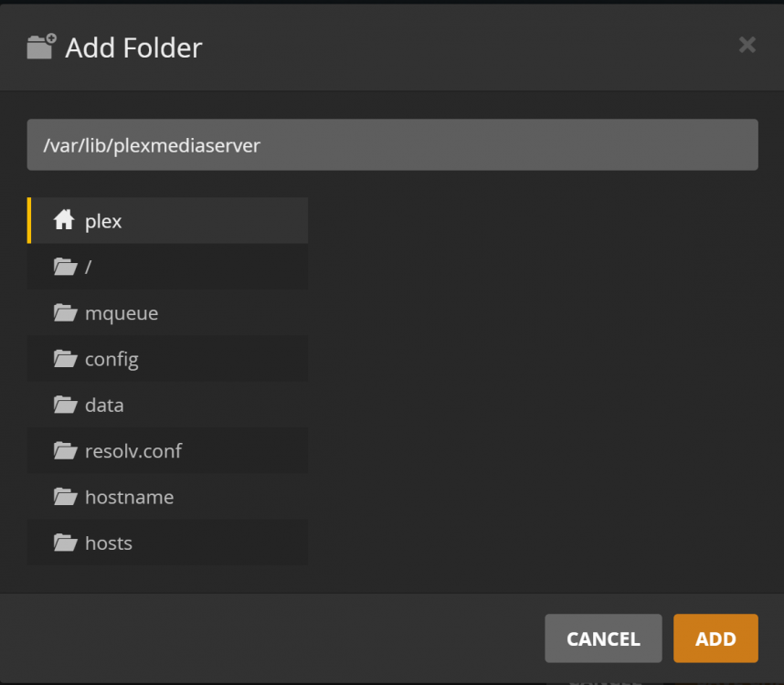Click the folder icon next to root slash
Viewport: 784px width, 685px height.
coord(66,267)
